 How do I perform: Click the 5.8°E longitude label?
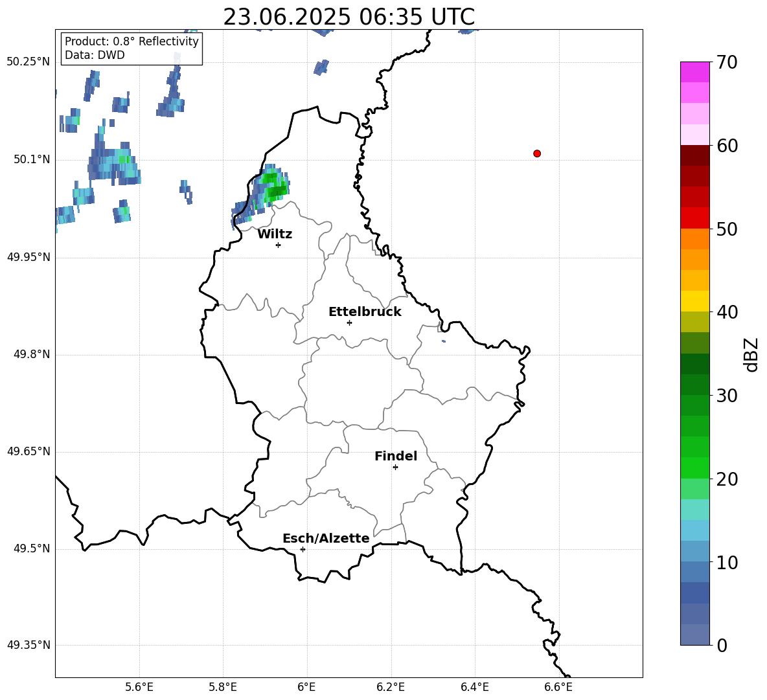223,687
